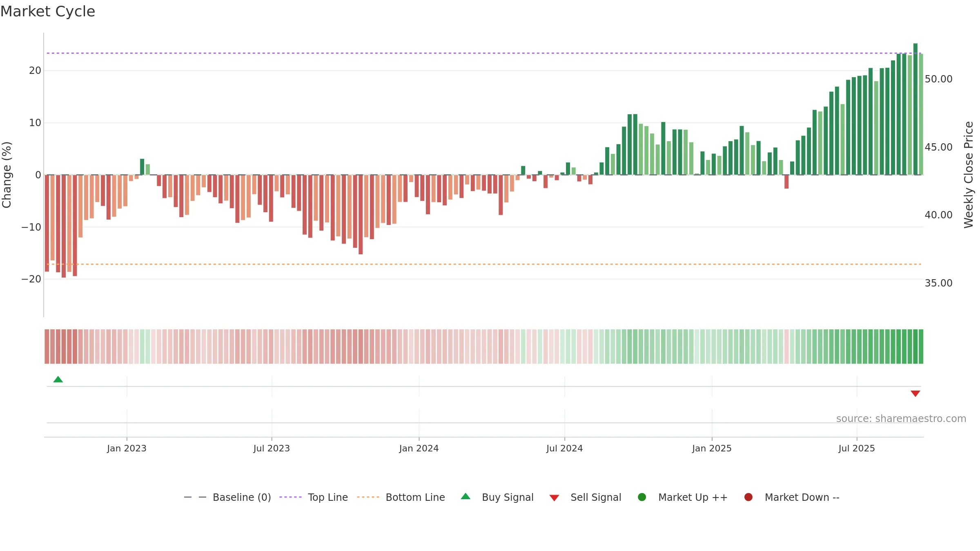Toggle the Sell Signal legend entry

click(x=585, y=497)
